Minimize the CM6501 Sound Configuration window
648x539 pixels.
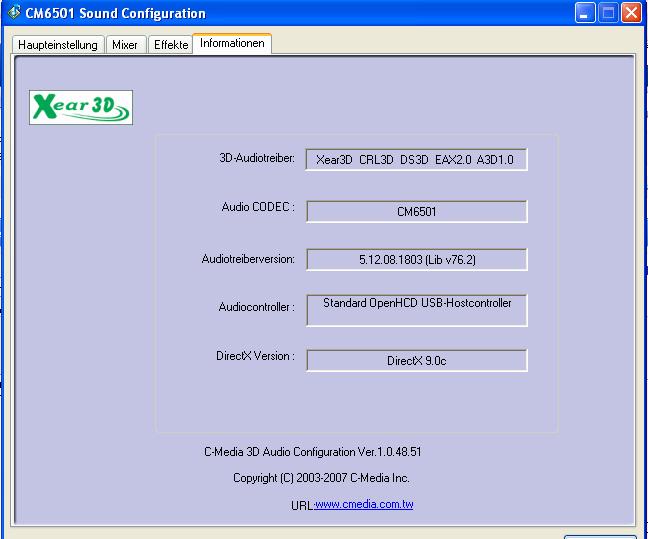coord(585,13)
